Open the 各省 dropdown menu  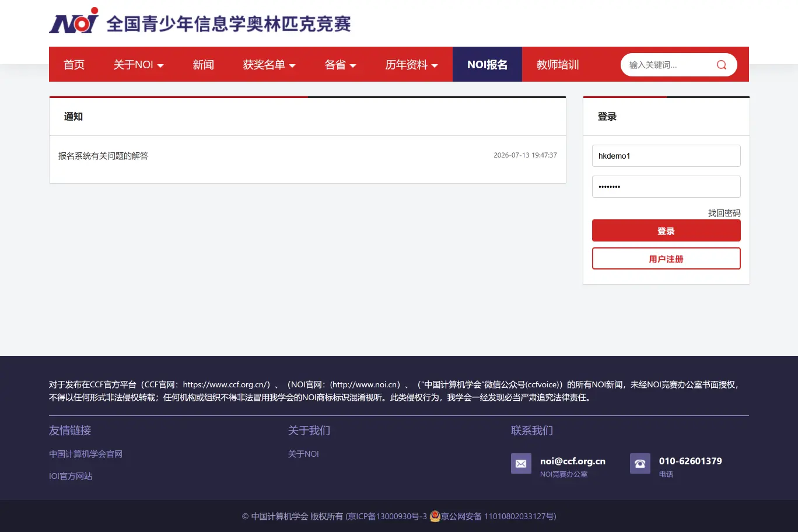(x=340, y=65)
